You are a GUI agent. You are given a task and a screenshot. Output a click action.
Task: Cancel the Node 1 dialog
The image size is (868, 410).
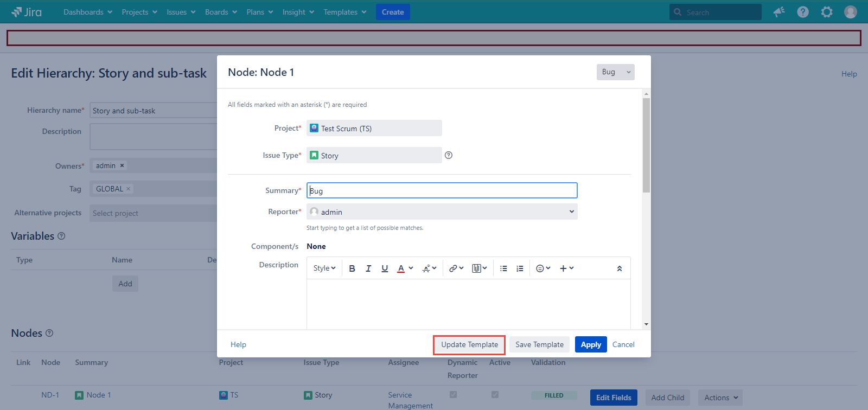tap(623, 345)
